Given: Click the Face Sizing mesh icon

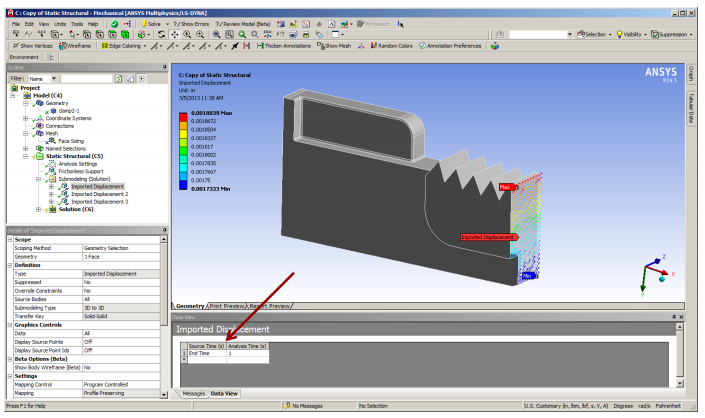Looking at the screenshot, I should [x=51, y=141].
